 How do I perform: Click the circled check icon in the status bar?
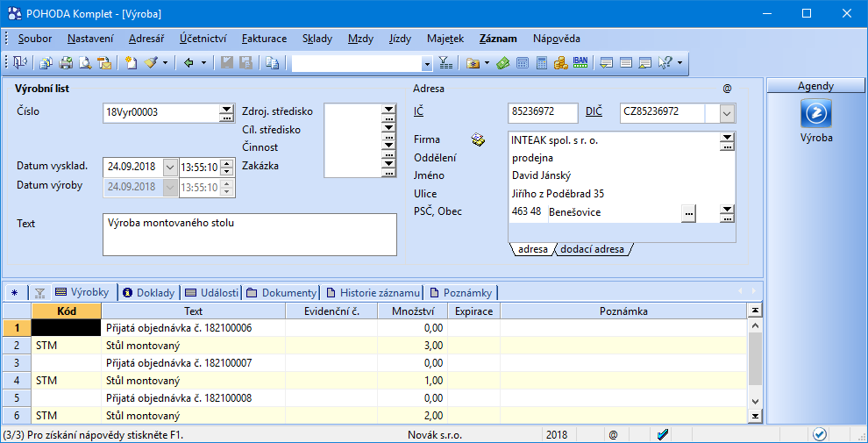click(820, 434)
